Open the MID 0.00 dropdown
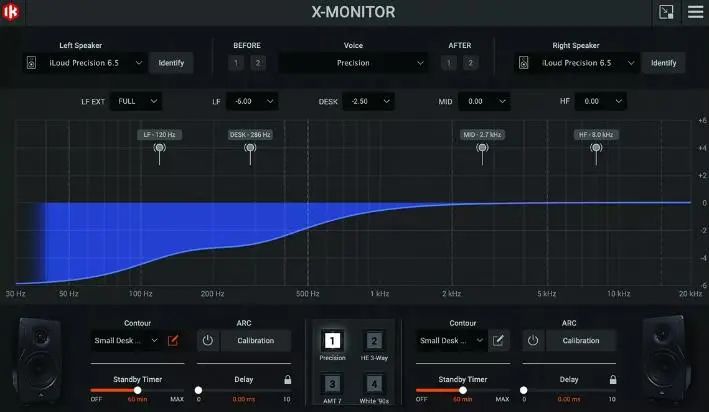709x412 pixels. point(484,101)
